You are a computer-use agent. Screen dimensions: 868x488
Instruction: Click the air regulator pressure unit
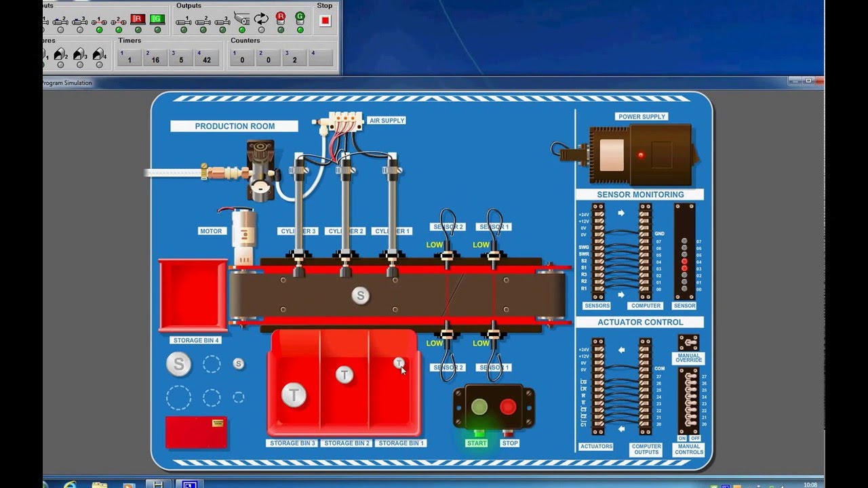coord(261,171)
